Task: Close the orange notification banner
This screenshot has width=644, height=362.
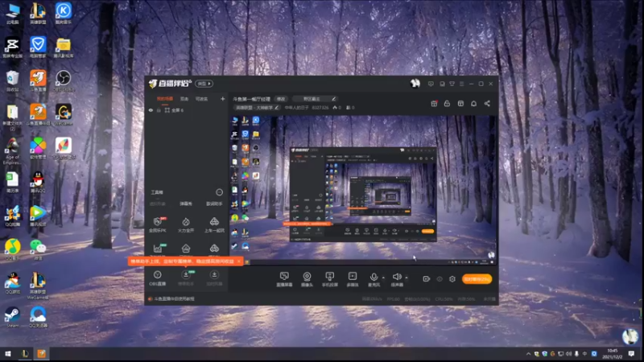Action: [x=239, y=261]
